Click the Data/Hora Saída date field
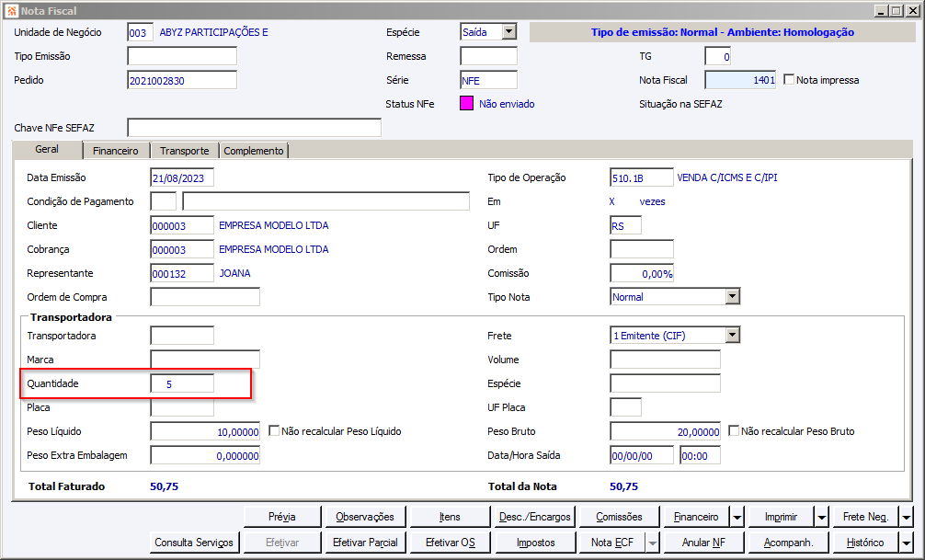Screen dimensions: 925x560 tap(641, 455)
